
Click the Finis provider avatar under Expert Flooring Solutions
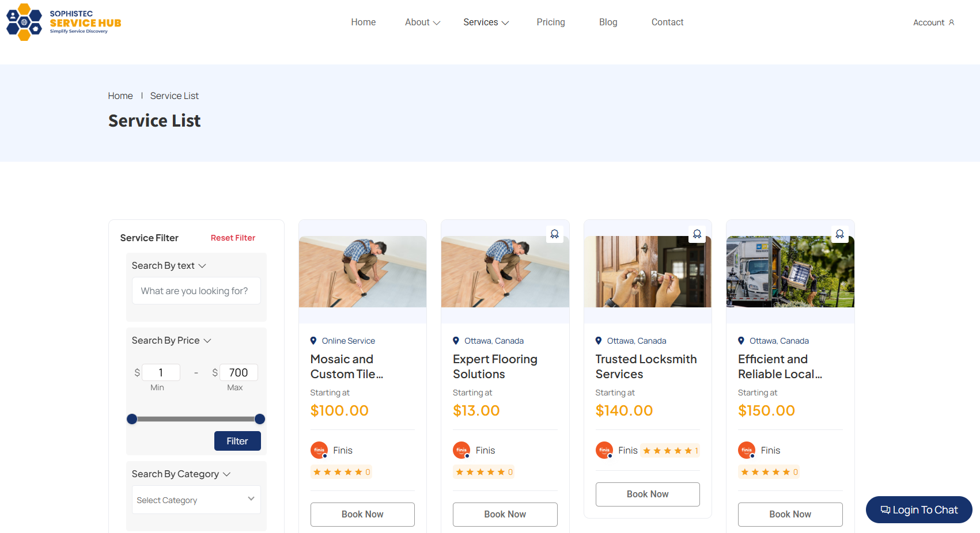tap(461, 450)
